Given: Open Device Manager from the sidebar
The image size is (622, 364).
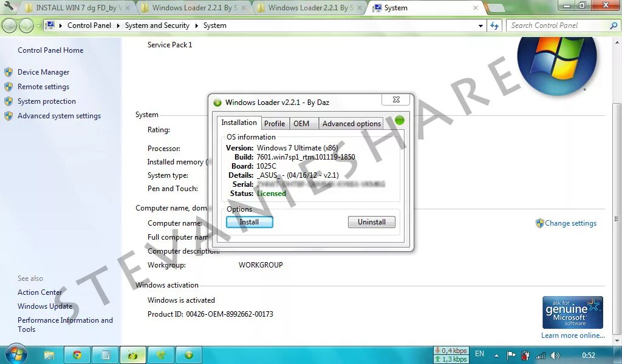Looking at the screenshot, I should 43,72.
